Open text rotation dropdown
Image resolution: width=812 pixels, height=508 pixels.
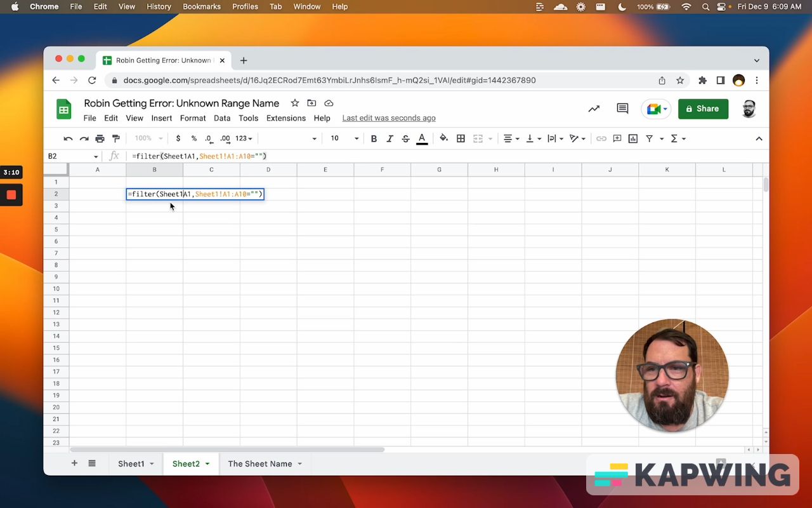click(578, 138)
